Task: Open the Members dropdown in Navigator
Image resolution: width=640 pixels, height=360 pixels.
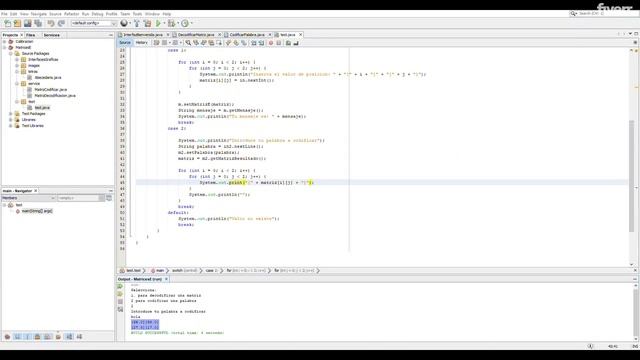Action: [x=28, y=198]
